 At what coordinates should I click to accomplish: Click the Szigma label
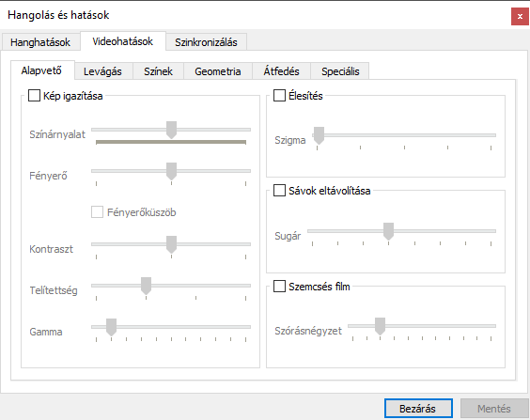(290, 140)
